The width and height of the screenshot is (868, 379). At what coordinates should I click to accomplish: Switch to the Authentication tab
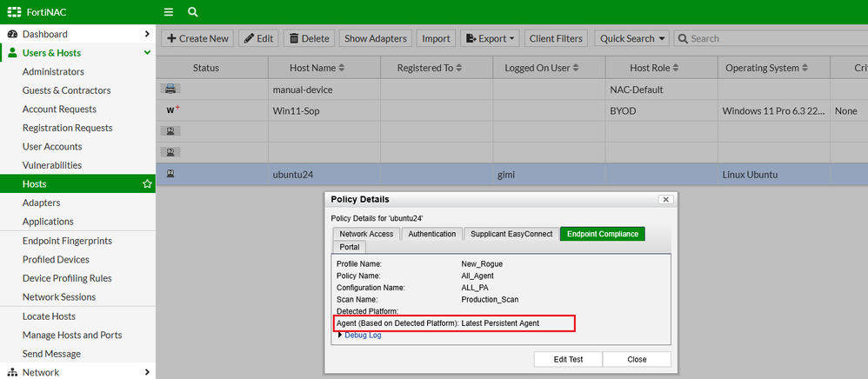431,234
